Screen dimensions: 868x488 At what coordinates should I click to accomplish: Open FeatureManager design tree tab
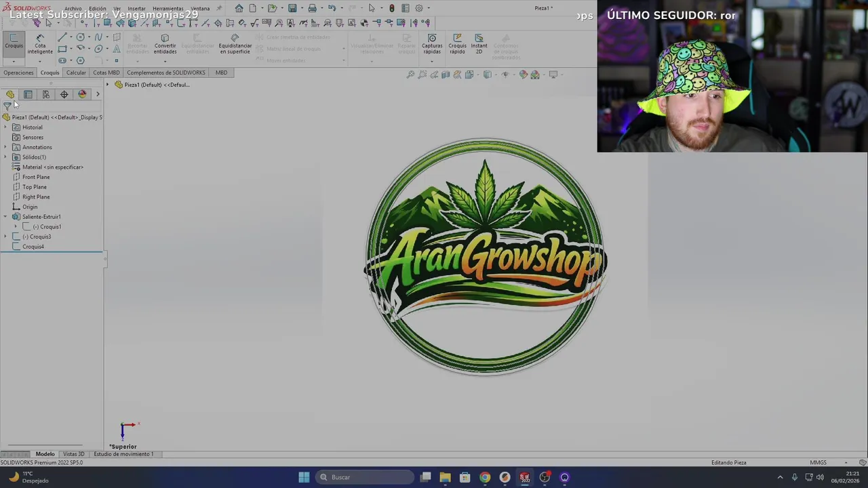pos(9,94)
